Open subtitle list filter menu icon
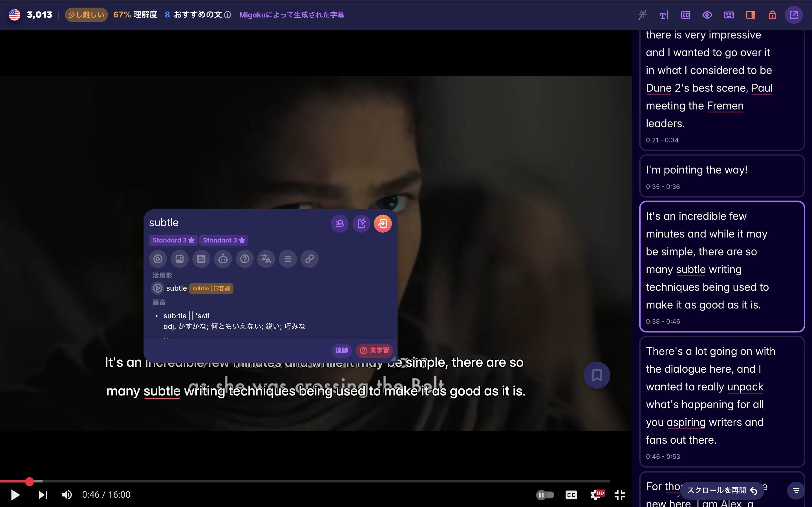 (796, 491)
